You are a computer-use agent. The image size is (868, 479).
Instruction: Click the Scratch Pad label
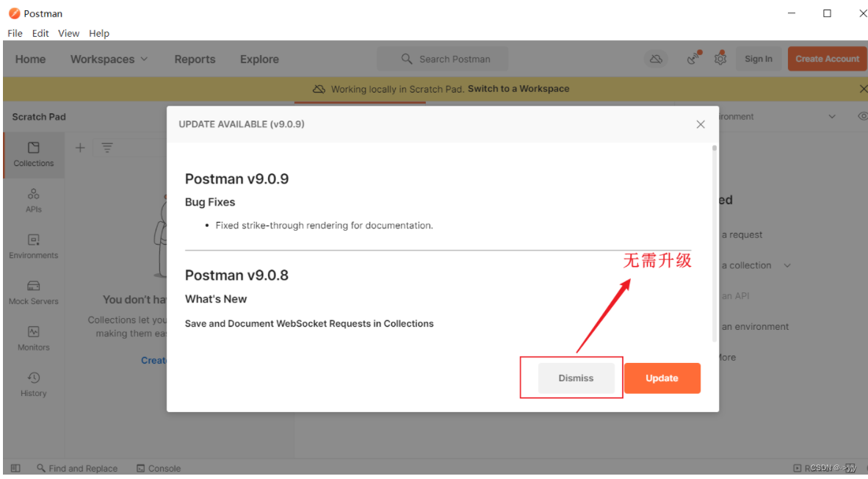pyautogui.click(x=39, y=117)
